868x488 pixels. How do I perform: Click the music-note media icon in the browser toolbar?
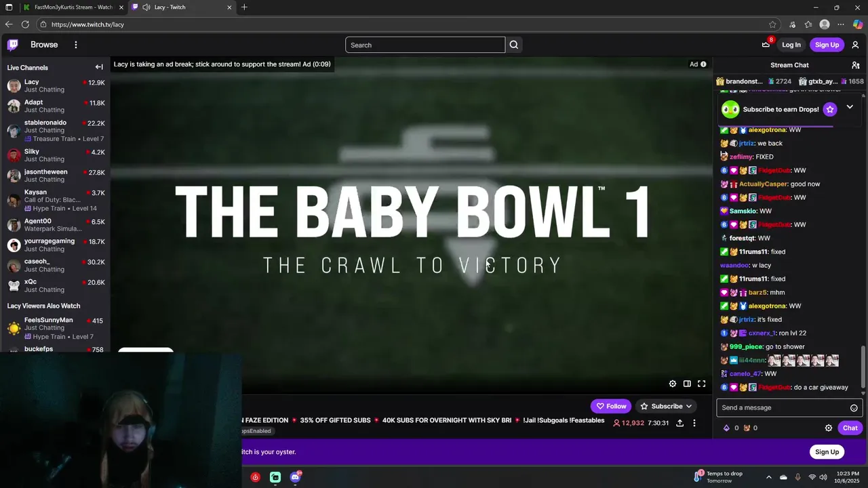792,24
